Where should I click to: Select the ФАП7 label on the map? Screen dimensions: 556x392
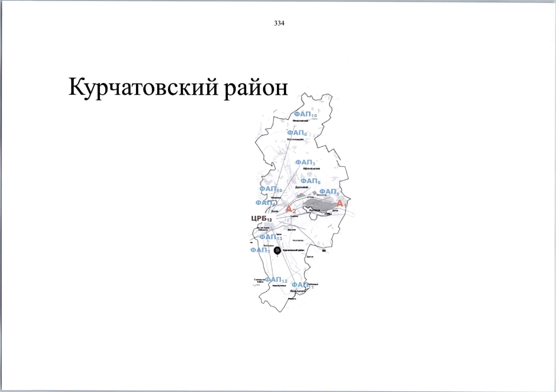pos(259,250)
